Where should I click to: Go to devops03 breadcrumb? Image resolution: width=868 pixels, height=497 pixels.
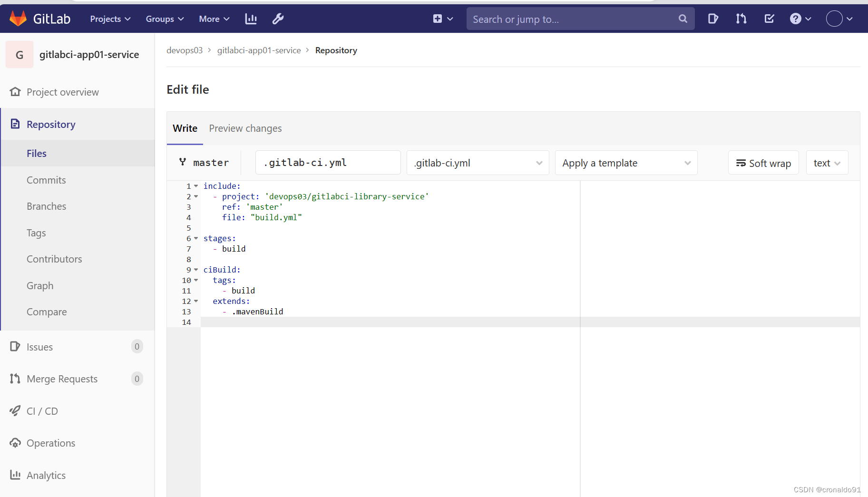tap(185, 50)
